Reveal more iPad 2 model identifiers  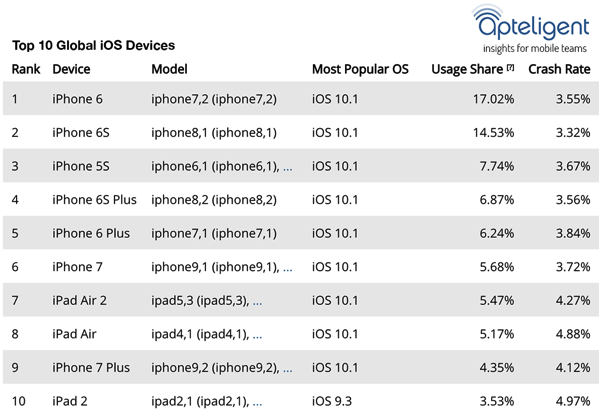(x=257, y=403)
